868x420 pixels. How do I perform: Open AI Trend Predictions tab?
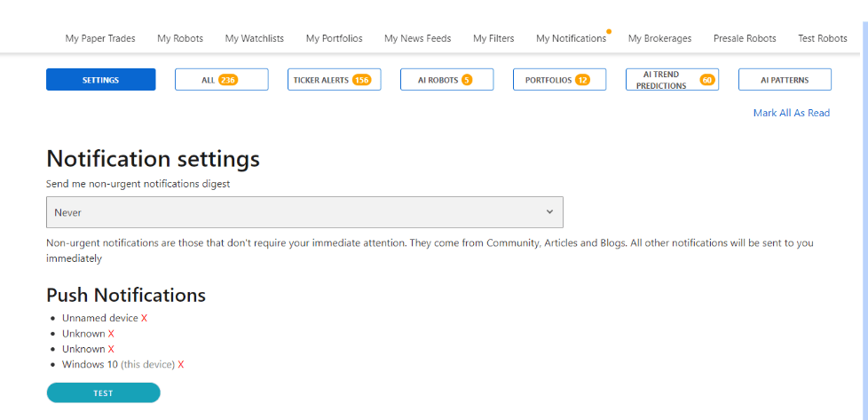(x=672, y=80)
